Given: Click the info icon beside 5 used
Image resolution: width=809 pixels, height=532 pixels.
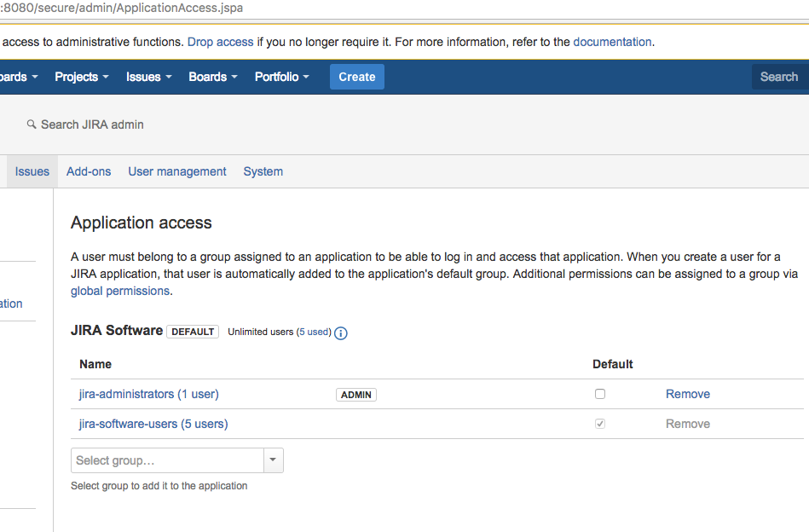Looking at the screenshot, I should tap(340, 333).
